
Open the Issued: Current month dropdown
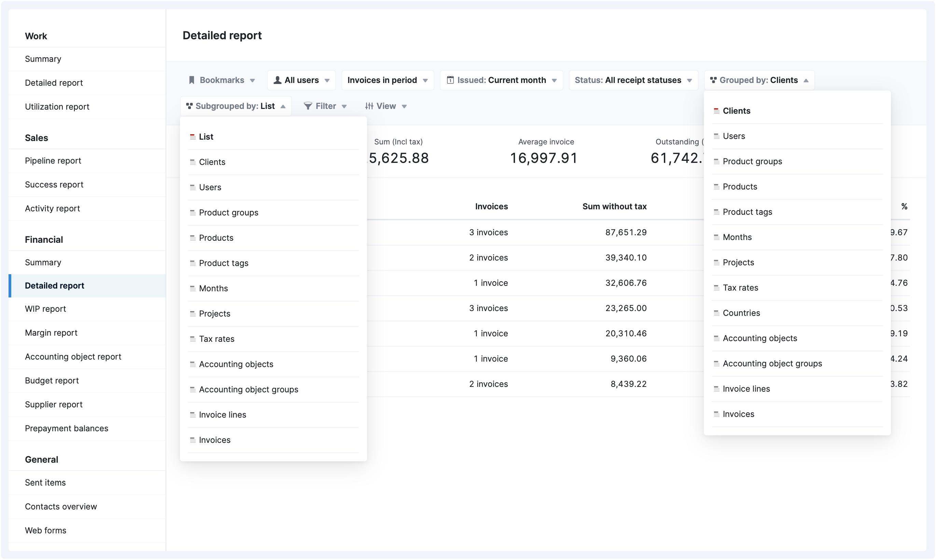coord(501,80)
